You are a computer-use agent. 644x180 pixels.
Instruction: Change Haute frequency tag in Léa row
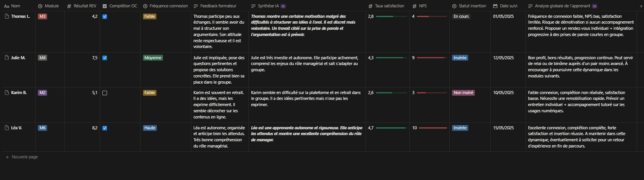(x=150, y=128)
